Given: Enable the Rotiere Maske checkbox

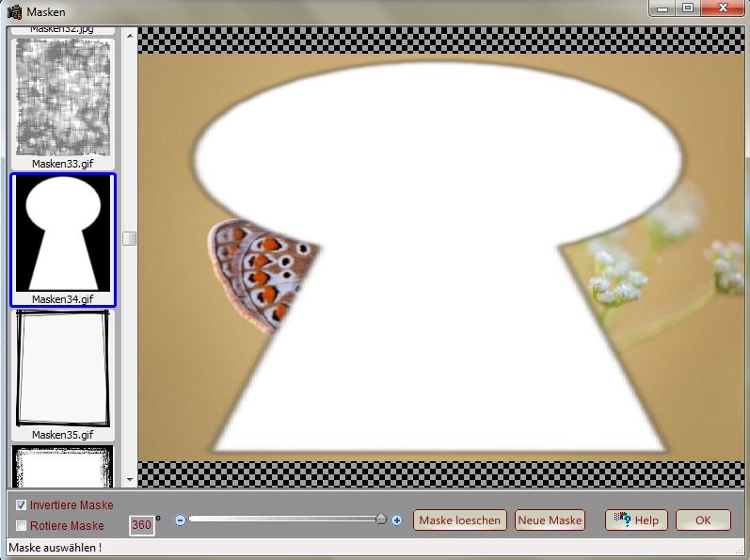Looking at the screenshot, I should pyautogui.click(x=21, y=526).
